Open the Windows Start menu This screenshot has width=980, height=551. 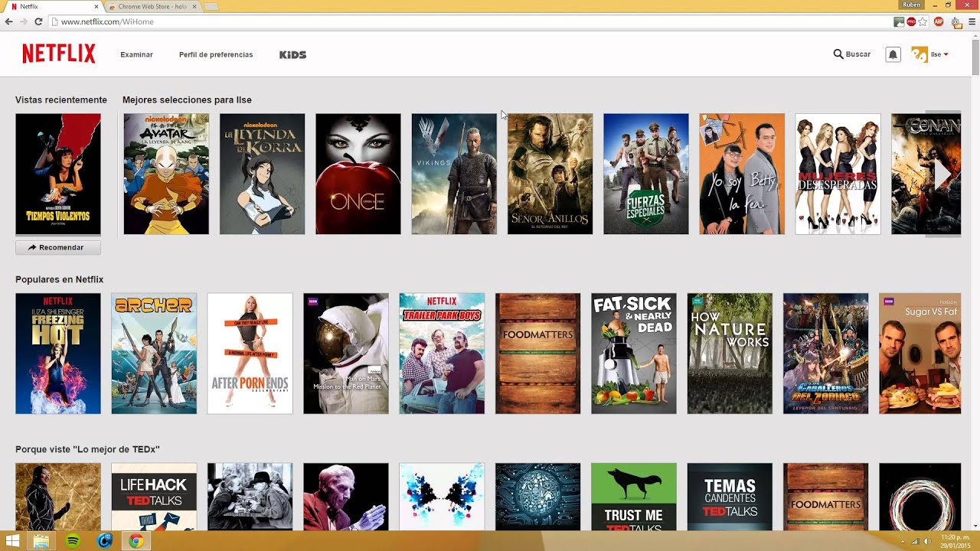coord(13,541)
